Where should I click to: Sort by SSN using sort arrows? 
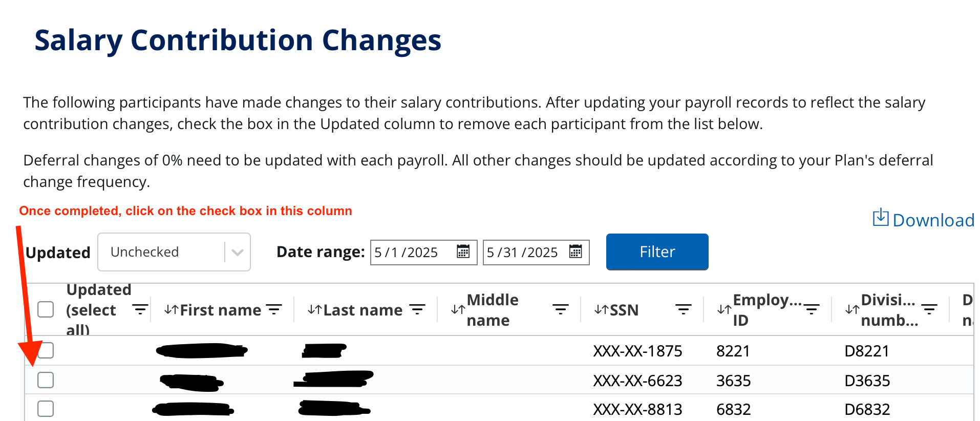coord(601,309)
